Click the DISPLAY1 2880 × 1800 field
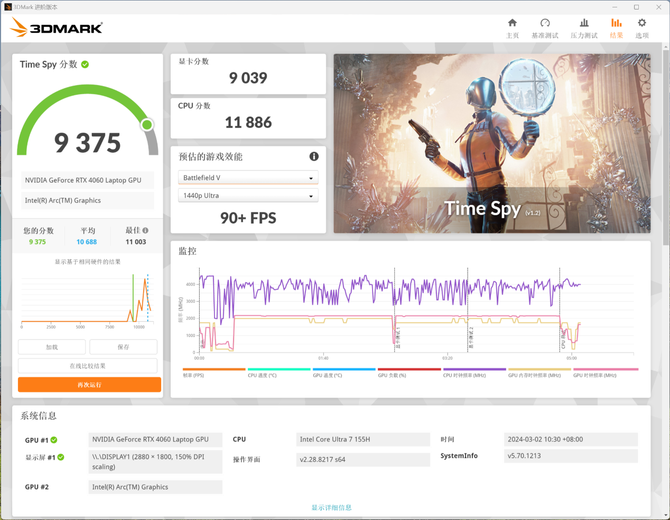Viewport: 670px width, 520px height. point(156,461)
